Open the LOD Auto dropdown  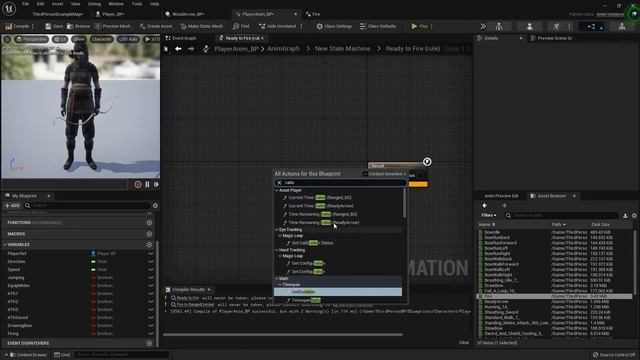(x=128, y=39)
